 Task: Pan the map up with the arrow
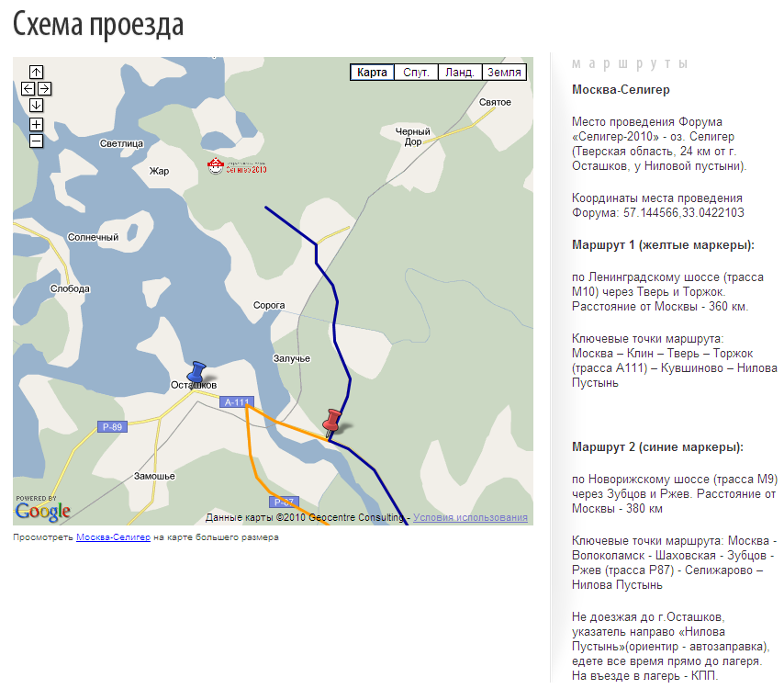36,72
